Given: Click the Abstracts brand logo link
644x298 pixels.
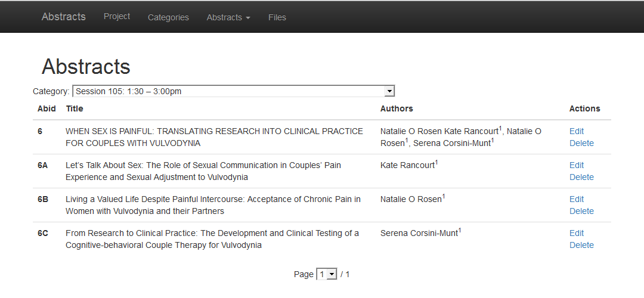Looking at the screenshot, I should click(x=63, y=17).
